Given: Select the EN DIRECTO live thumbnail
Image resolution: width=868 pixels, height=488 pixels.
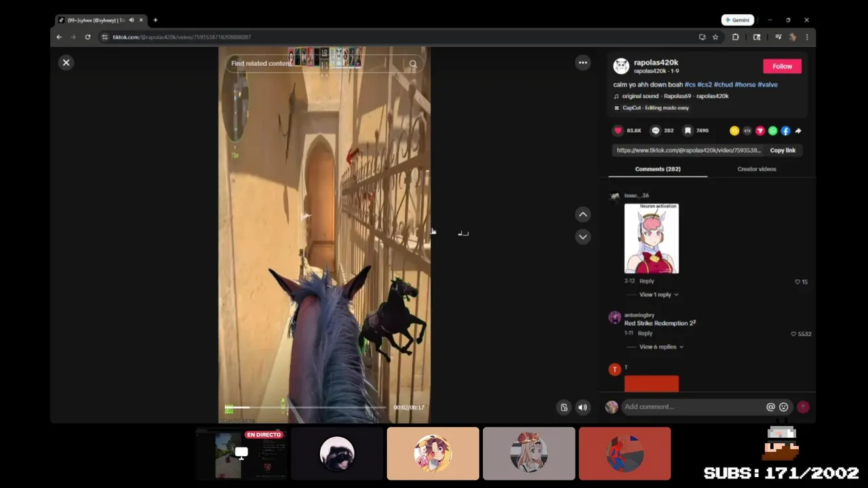Looking at the screenshot, I should [241, 453].
